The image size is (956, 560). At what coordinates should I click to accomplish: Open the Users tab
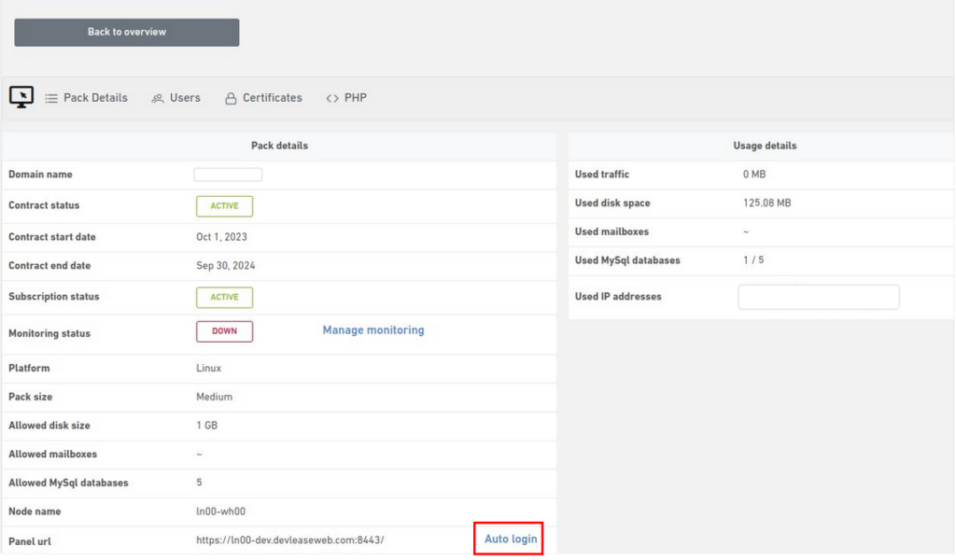[x=176, y=98]
